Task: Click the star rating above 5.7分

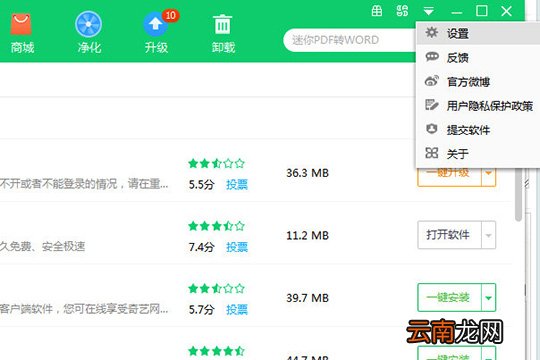Action: 216,288
